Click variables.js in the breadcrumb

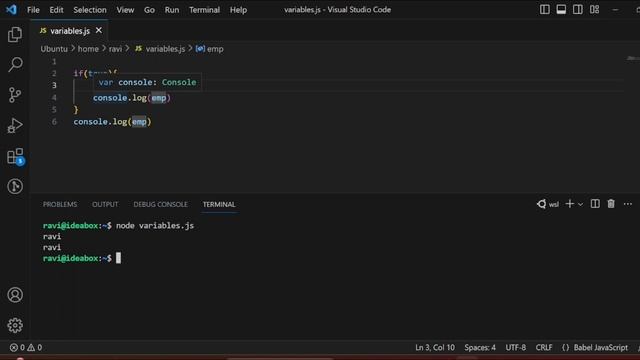(x=165, y=49)
